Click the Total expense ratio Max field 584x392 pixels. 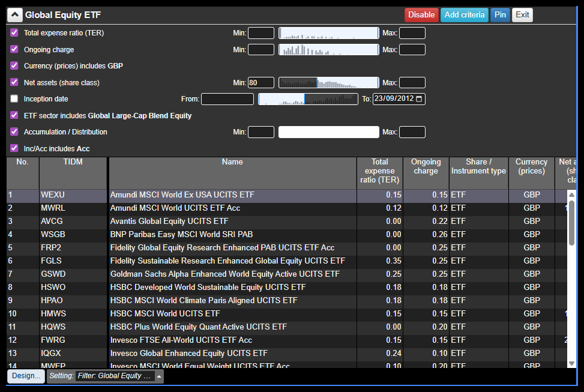coord(412,33)
